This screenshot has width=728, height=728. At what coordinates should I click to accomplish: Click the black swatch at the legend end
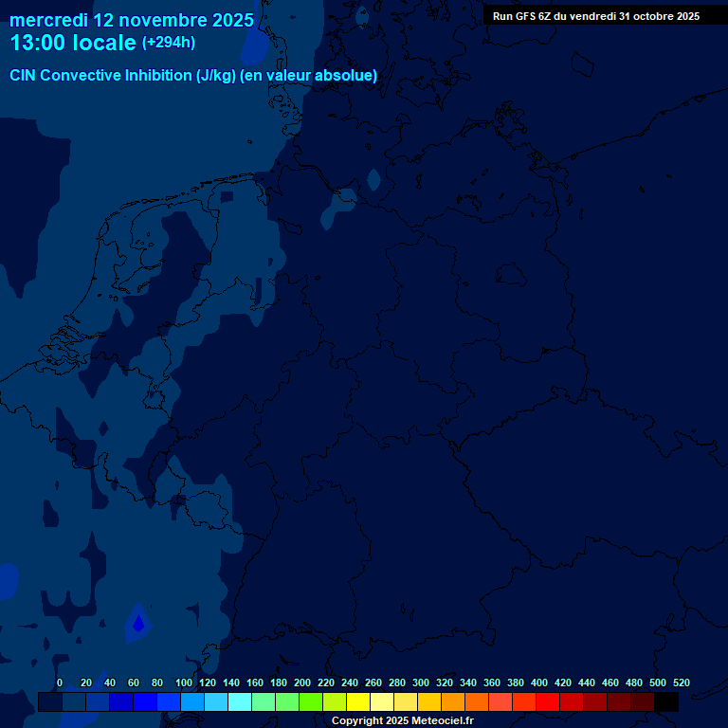[666, 702]
